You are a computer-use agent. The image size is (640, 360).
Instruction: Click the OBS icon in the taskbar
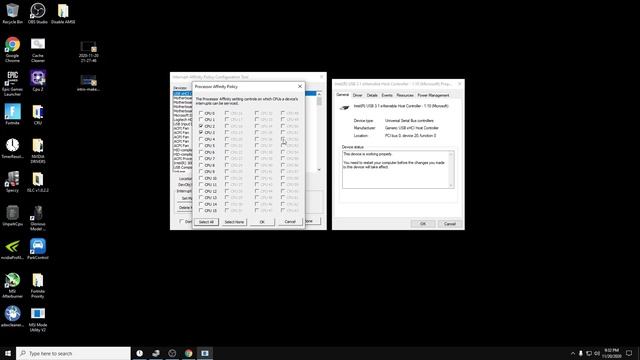point(172,353)
